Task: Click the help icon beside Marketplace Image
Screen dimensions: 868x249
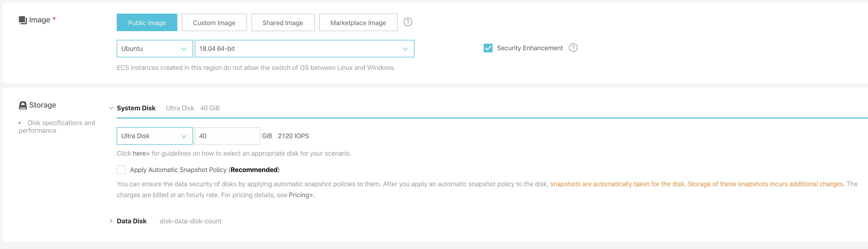Action: (408, 22)
